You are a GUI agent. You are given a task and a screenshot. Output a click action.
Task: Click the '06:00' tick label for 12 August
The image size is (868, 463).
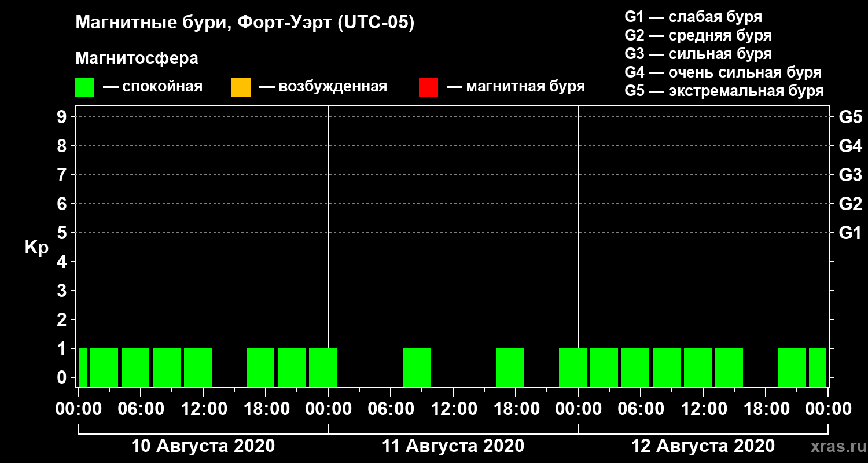click(x=641, y=409)
